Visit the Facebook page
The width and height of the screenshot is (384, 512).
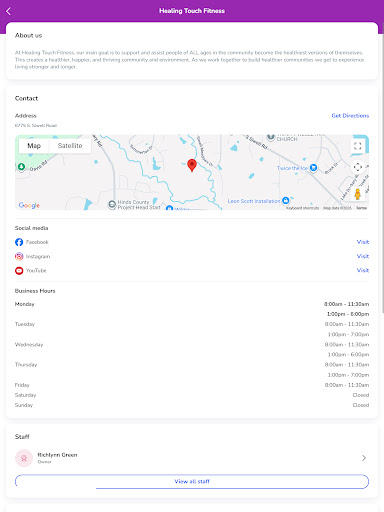click(363, 242)
